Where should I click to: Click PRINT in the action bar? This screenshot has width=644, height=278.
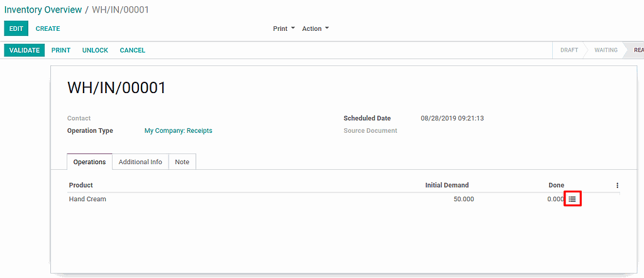pos(61,50)
